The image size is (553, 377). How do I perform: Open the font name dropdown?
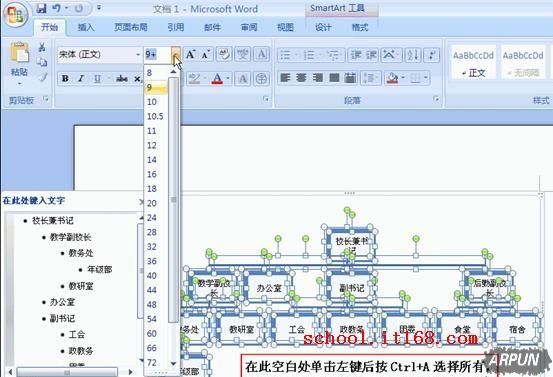[138, 55]
